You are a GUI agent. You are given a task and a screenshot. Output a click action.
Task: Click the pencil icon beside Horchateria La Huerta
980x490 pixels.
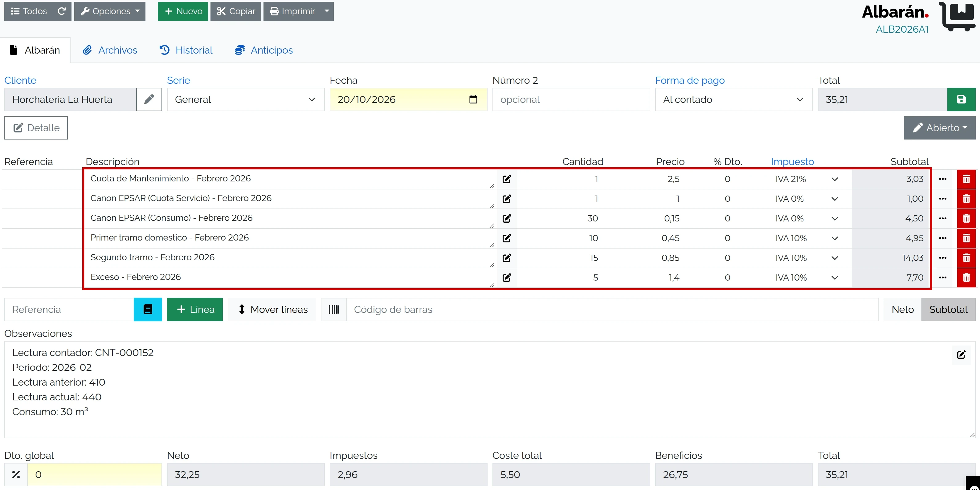(149, 99)
